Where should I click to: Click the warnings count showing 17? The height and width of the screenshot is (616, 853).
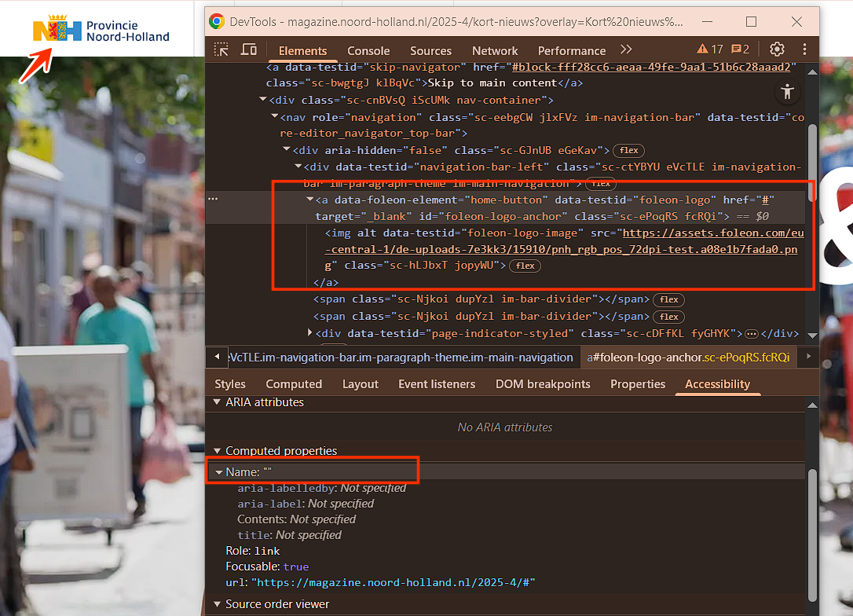[710, 49]
